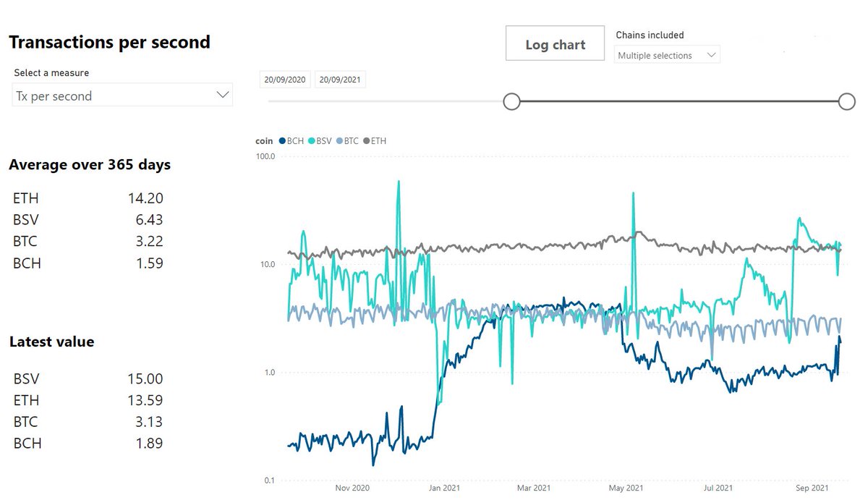Screen dimensions: 868x500
Task: Click the 1.0 y-axis label
Action: coord(269,373)
